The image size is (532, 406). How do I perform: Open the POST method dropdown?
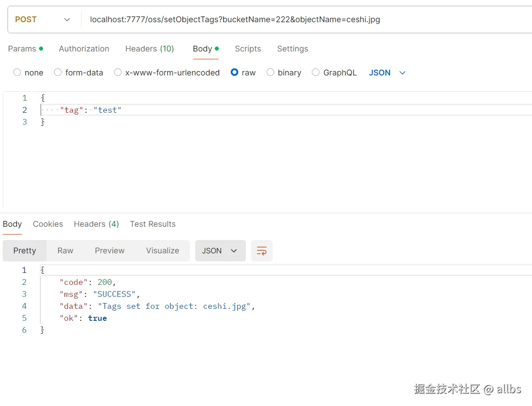pyautogui.click(x=43, y=20)
